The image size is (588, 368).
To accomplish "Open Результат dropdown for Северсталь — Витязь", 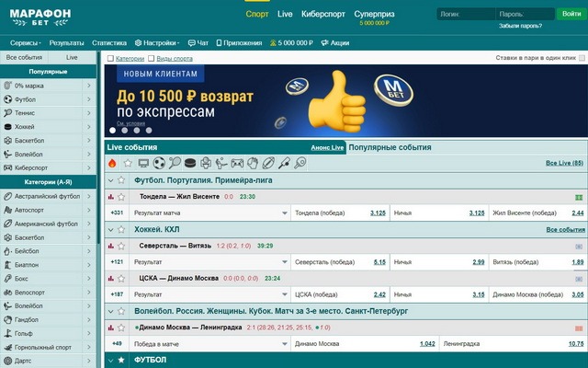I will pos(210,262).
